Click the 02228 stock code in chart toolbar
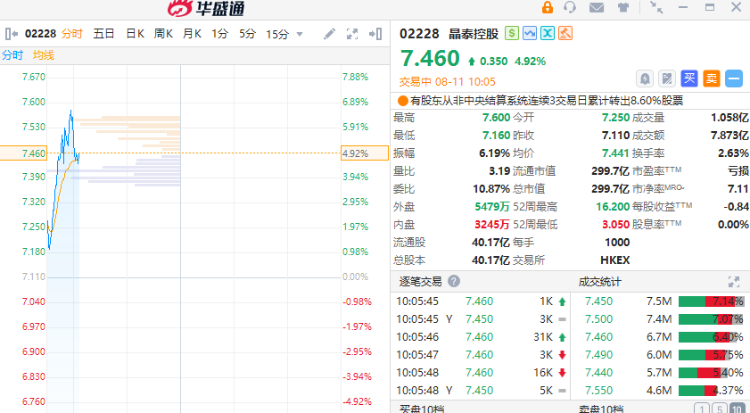 [x=40, y=33]
